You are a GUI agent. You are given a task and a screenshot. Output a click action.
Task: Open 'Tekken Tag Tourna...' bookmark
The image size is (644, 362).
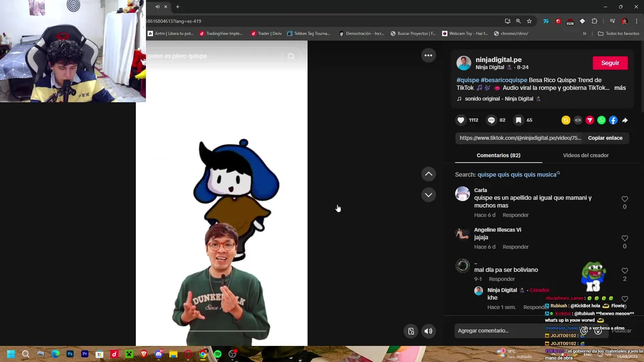(308, 34)
